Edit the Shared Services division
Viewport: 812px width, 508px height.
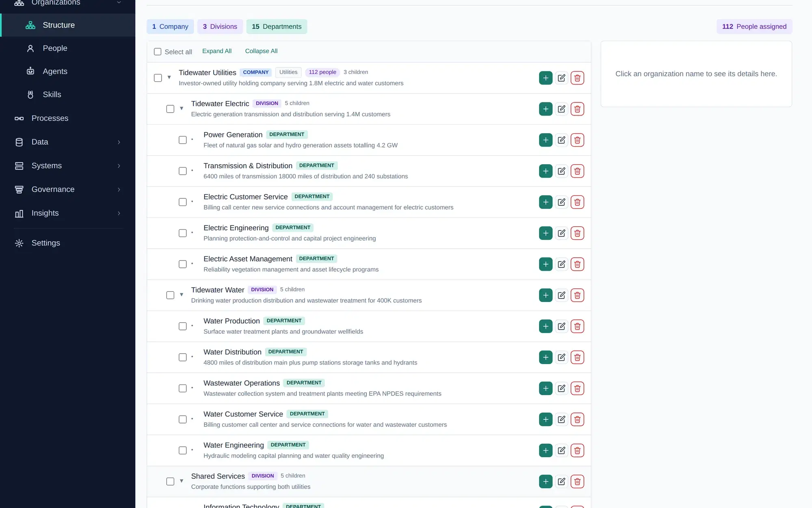pos(561,482)
